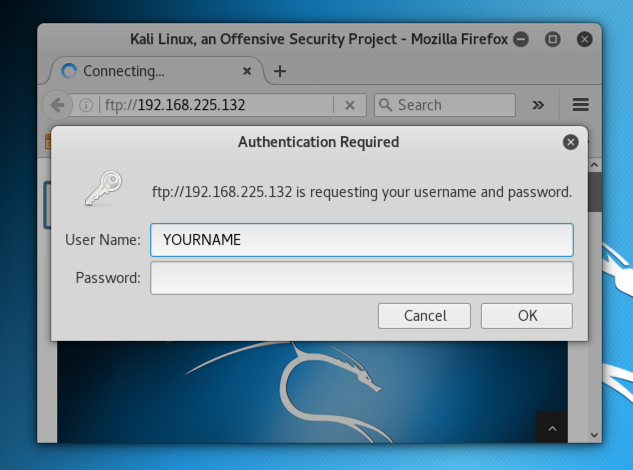Click the browser back arrow button
Image resolution: width=633 pixels, height=470 pixels.
point(57,105)
